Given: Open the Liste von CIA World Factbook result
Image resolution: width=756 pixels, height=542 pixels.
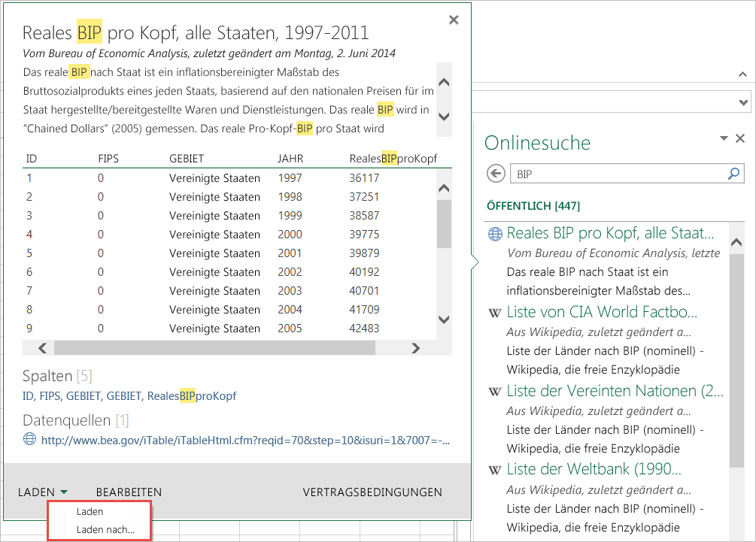Looking at the screenshot, I should (602, 312).
